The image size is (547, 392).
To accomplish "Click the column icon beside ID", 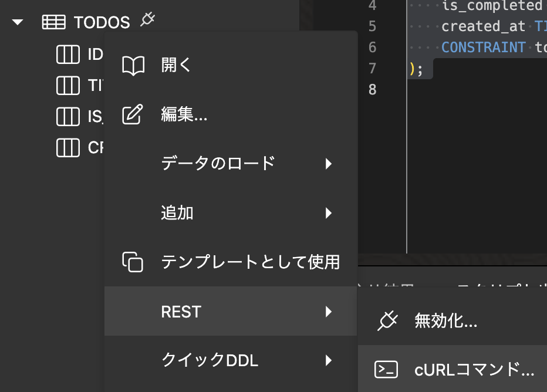I will point(68,55).
